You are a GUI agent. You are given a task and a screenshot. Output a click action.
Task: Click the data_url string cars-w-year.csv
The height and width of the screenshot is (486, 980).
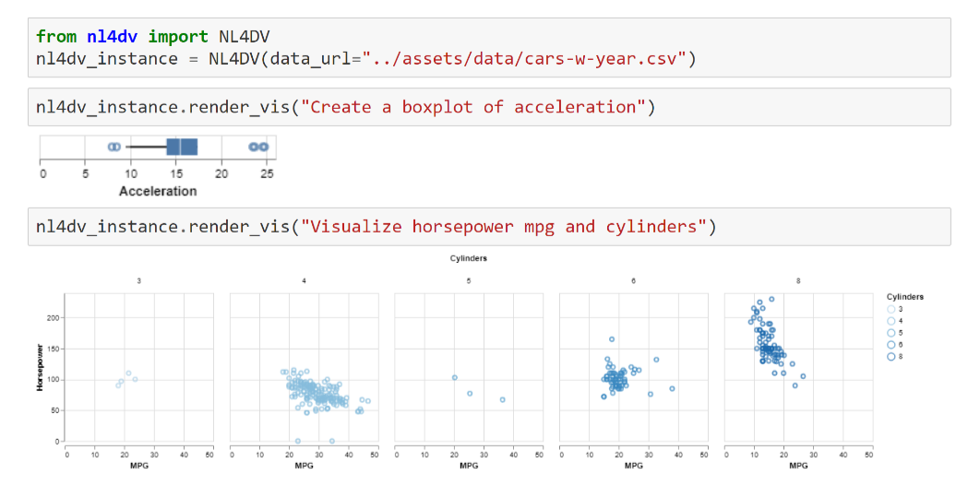(x=526, y=59)
